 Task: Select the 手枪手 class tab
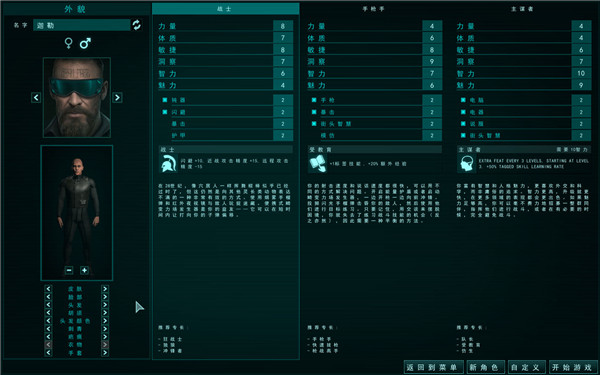tap(374, 8)
